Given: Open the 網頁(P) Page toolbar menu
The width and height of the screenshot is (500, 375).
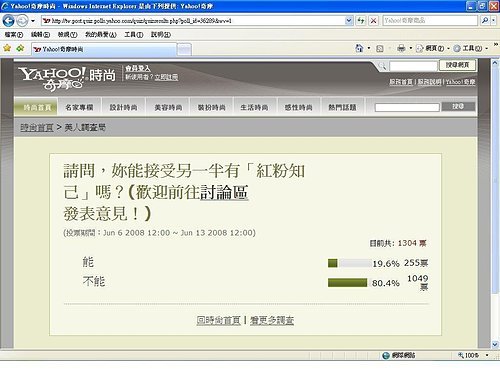Looking at the screenshot, I should click(432, 49).
